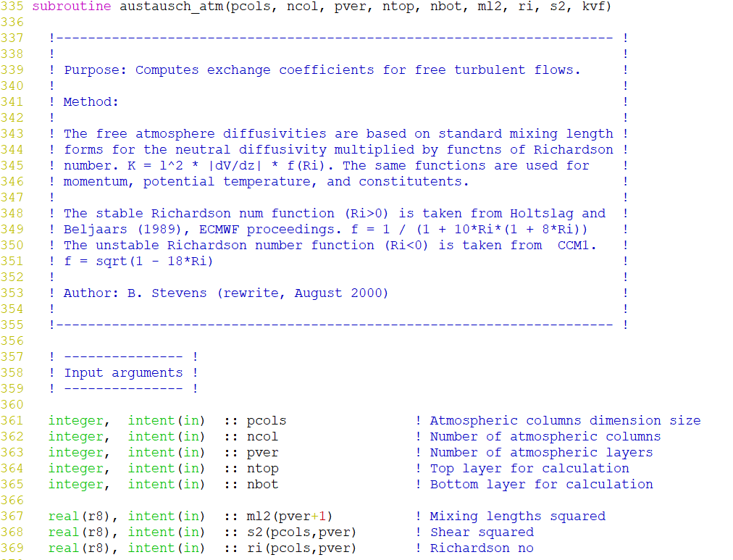Click 'austausch_atm' subroutine name
Screen dimensions: 733x560
tap(171, 7)
